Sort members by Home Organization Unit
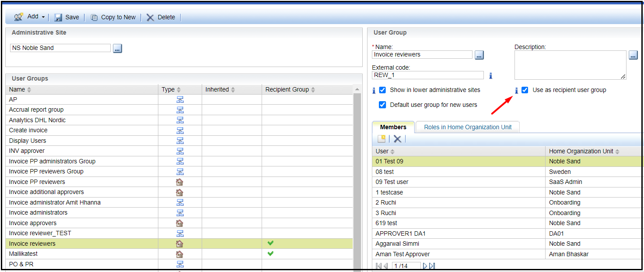 point(581,151)
